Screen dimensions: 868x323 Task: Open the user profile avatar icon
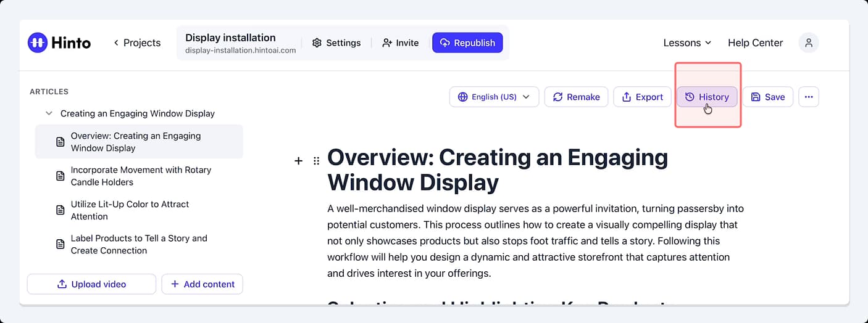point(809,43)
